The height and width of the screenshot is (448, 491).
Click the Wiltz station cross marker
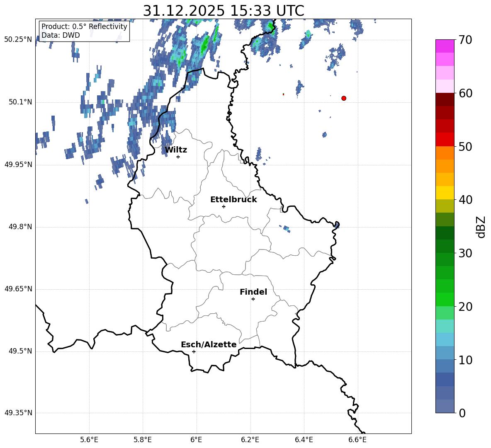tap(178, 157)
